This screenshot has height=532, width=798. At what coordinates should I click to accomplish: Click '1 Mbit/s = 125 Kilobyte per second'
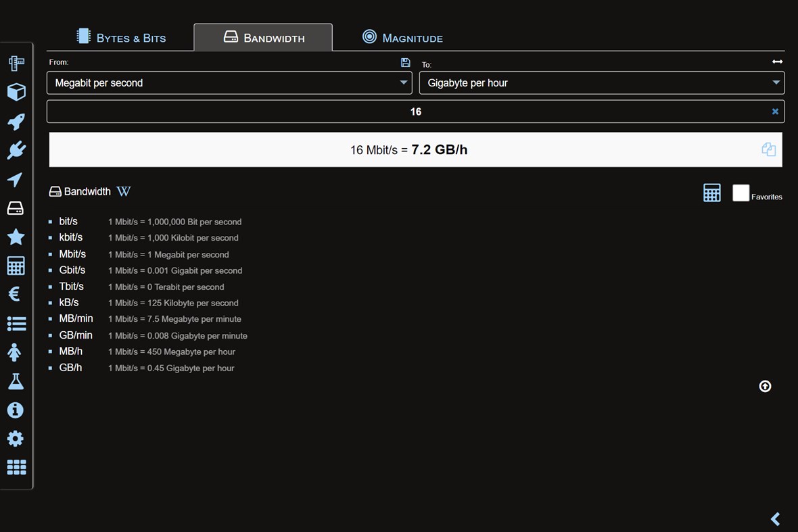click(173, 303)
